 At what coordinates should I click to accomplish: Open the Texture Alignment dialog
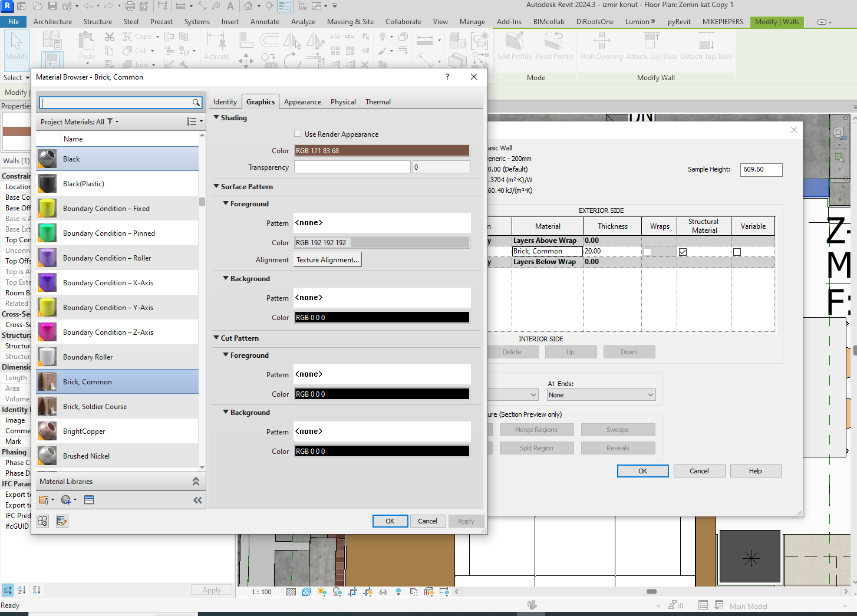tap(327, 259)
